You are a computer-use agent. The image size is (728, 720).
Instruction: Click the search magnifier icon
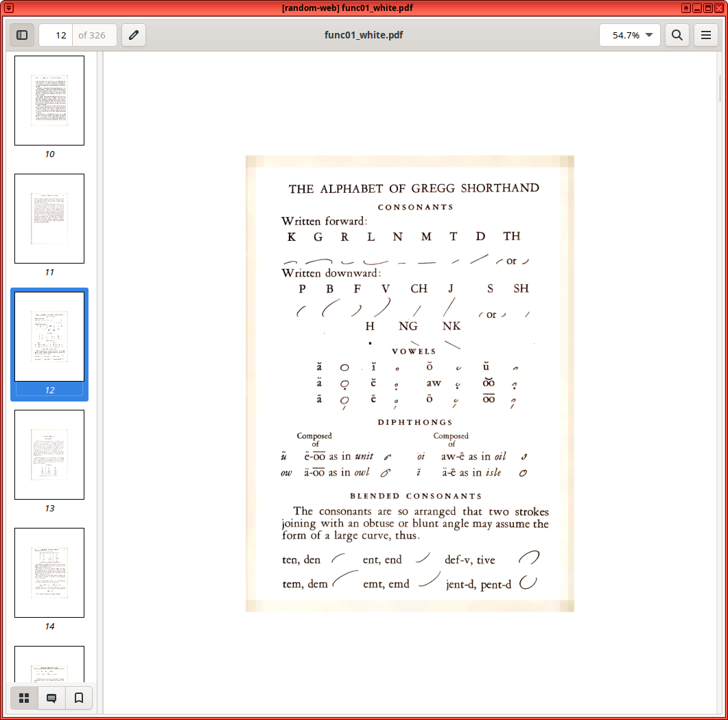click(677, 35)
